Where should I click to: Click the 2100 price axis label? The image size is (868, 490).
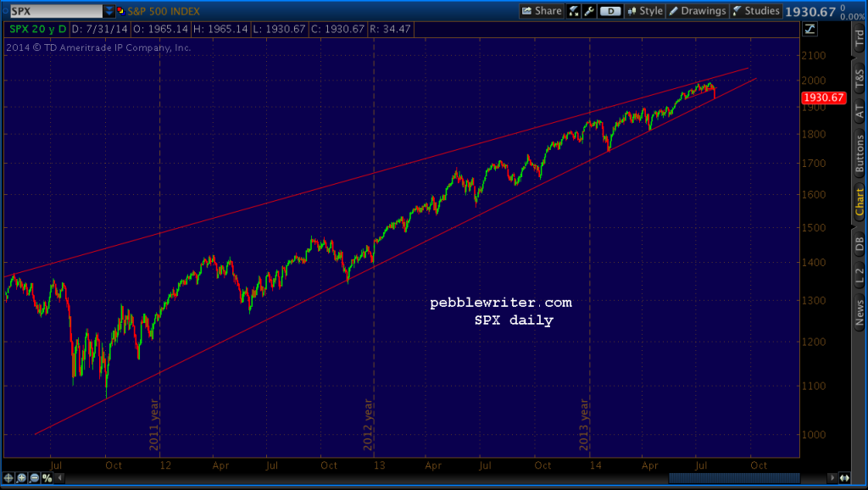[814, 55]
